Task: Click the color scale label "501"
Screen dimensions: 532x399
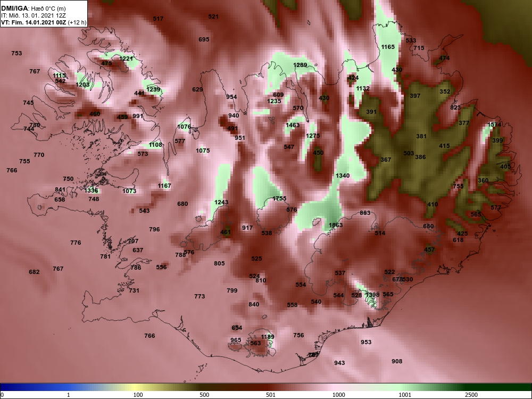Action: click(271, 395)
